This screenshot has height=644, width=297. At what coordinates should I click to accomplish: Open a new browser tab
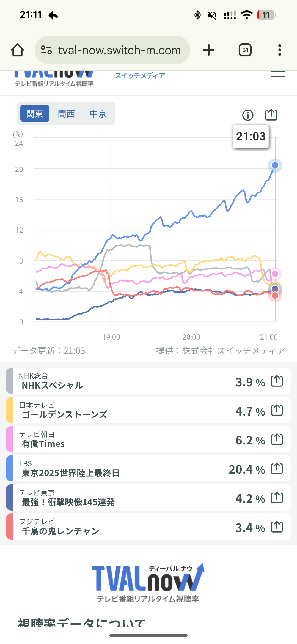(x=209, y=50)
